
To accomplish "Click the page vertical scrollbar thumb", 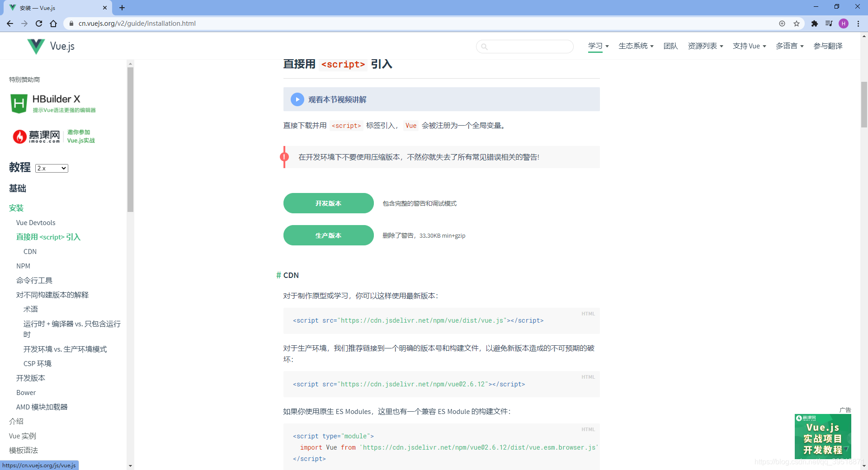I will (x=864, y=104).
